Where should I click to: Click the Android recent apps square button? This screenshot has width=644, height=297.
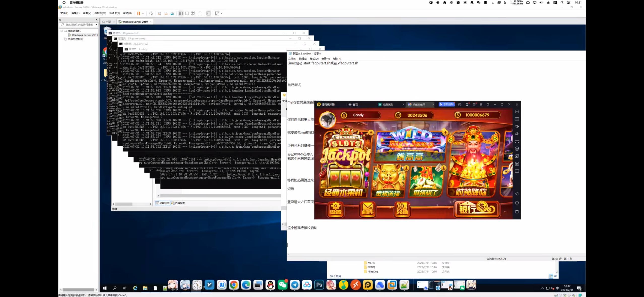click(x=517, y=212)
